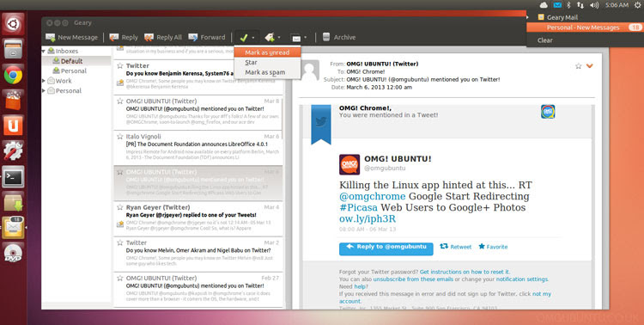Star the Mar 8 OMG! UBUNTU! conversation
The image size is (644, 325).
point(120,101)
